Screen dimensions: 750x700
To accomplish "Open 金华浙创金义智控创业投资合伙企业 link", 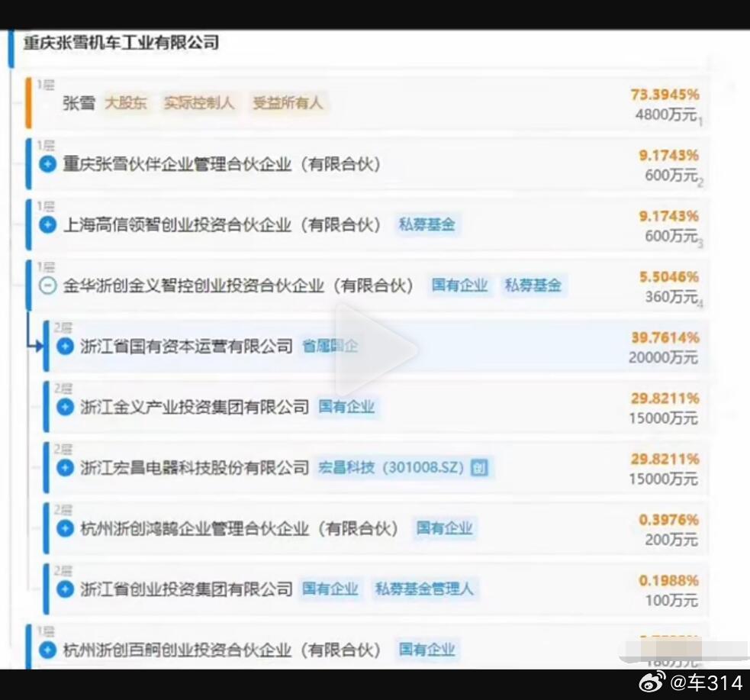I will (x=238, y=285).
